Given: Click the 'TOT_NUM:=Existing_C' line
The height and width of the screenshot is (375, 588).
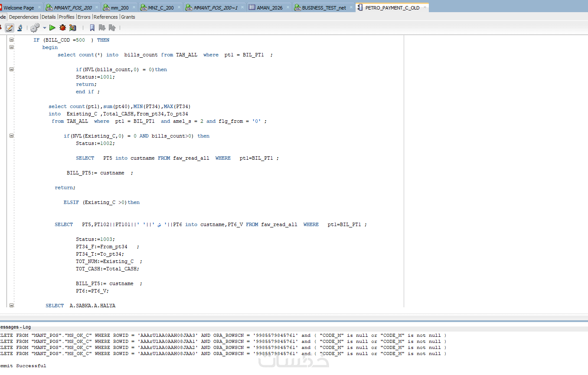Looking at the screenshot, I should (109, 261).
